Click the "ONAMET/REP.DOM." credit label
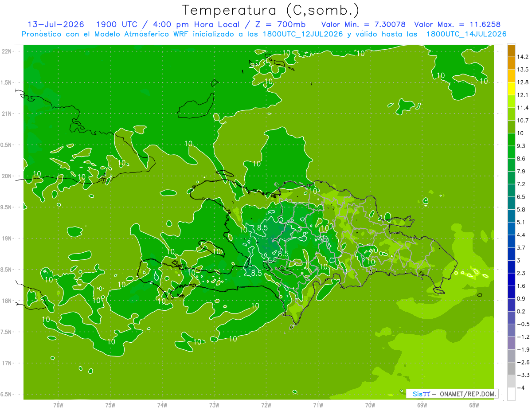Image resolution: width=532 pixels, height=411 pixels. [468, 394]
